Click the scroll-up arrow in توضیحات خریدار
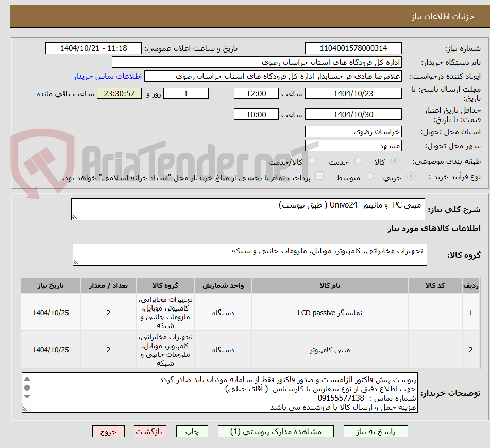This screenshot has height=448, width=490. tap(27, 379)
